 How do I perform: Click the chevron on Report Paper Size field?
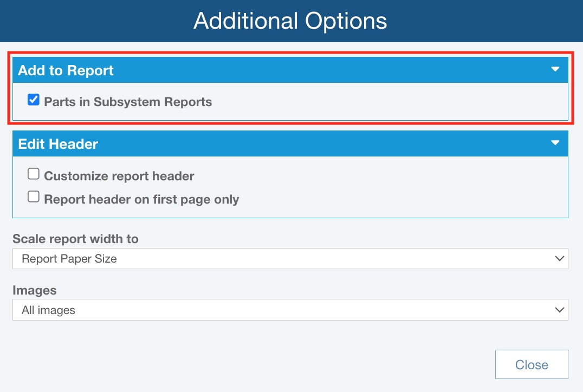click(x=560, y=259)
